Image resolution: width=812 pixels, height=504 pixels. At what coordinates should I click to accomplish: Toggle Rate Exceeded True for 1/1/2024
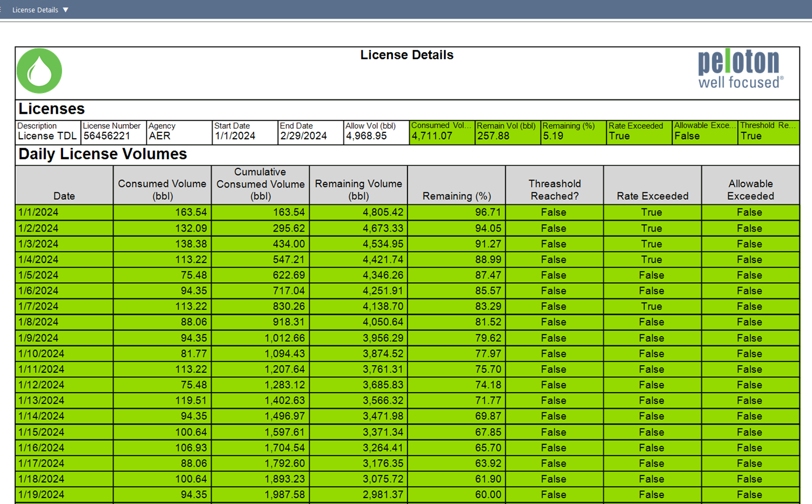(651, 212)
